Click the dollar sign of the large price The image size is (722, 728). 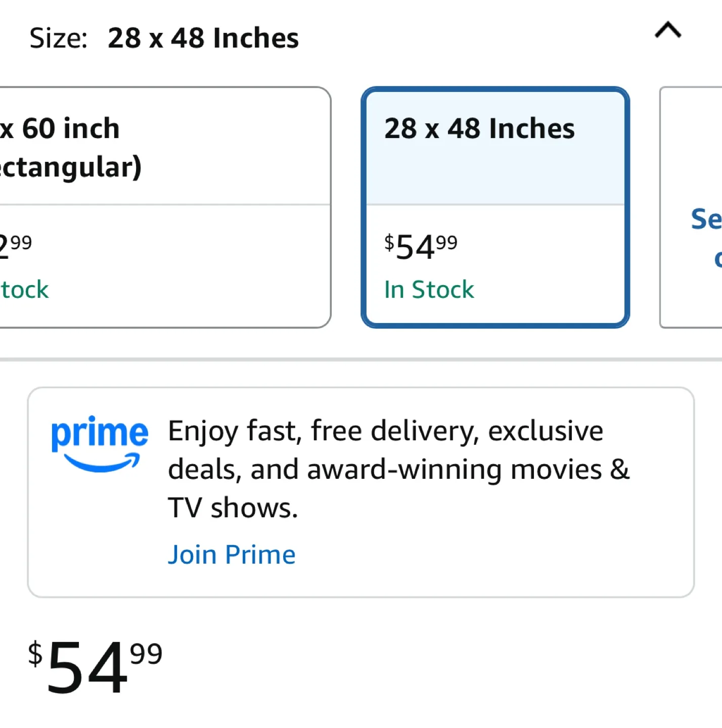[x=35, y=653]
